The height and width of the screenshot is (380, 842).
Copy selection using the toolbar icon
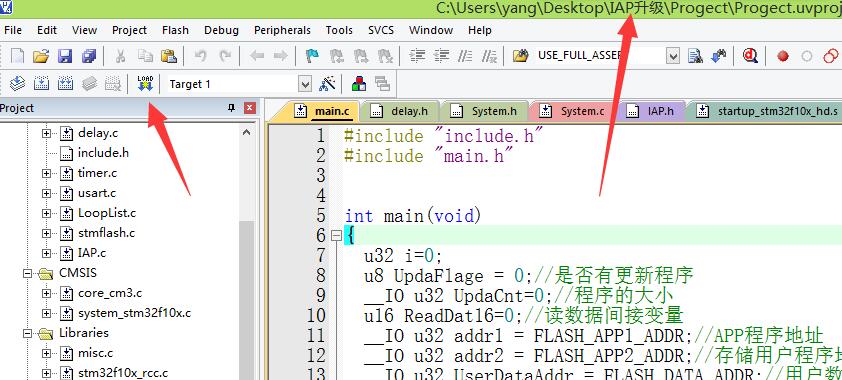145,56
